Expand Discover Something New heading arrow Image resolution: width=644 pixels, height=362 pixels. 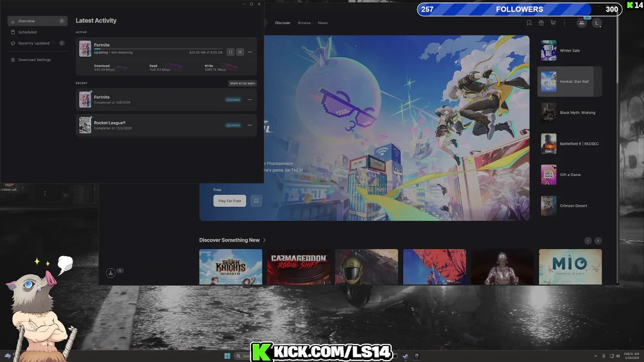pyautogui.click(x=265, y=240)
